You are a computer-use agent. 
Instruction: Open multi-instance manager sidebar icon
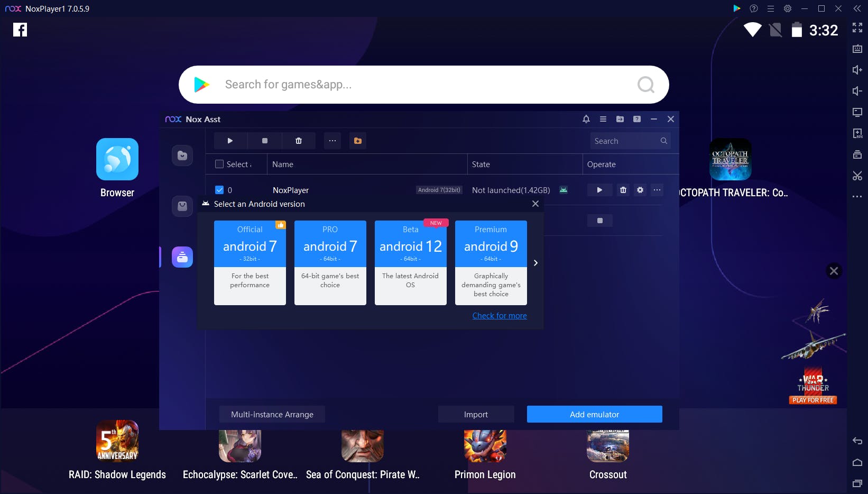click(x=857, y=154)
